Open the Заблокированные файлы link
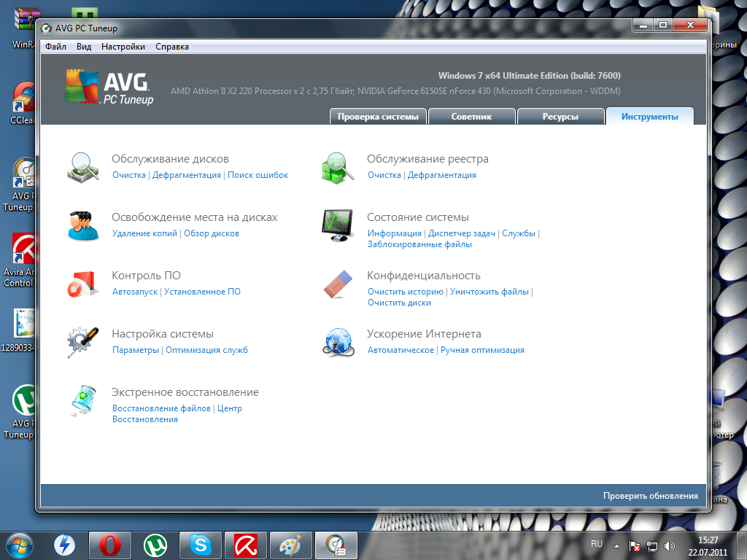This screenshot has width=747, height=560. coord(419,244)
